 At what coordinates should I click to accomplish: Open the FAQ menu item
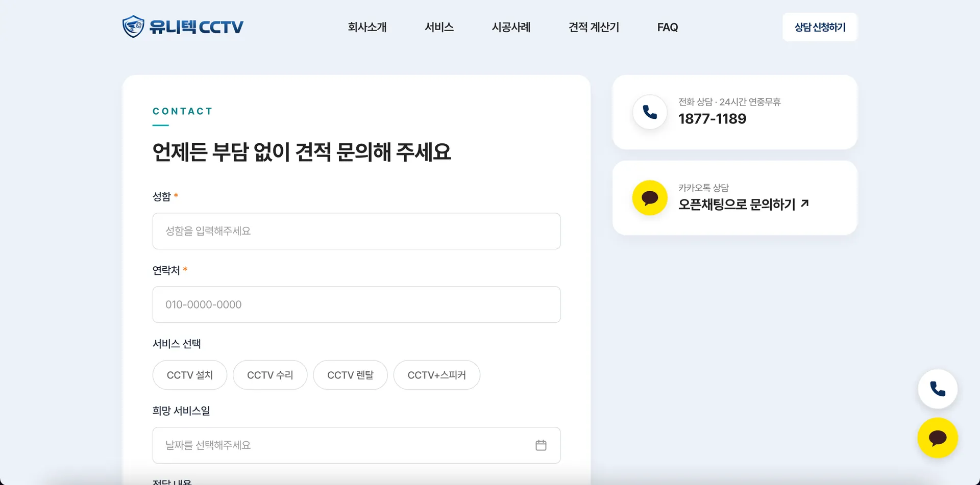[667, 27]
